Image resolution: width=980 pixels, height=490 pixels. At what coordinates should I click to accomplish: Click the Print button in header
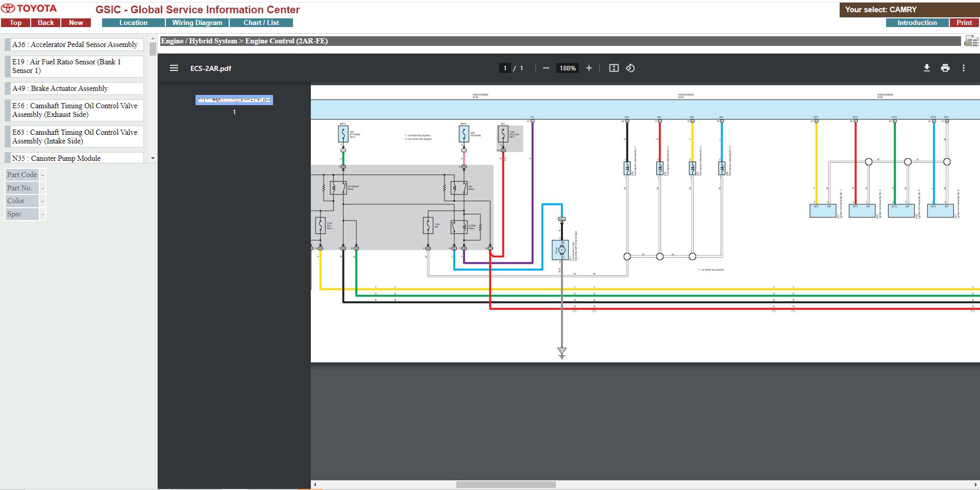point(964,22)
